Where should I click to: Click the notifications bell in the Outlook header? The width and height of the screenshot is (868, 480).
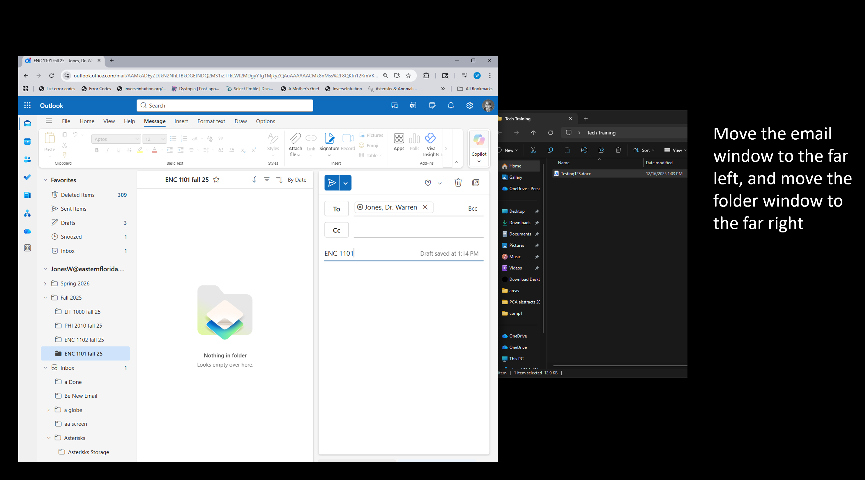tap(450, 105)
